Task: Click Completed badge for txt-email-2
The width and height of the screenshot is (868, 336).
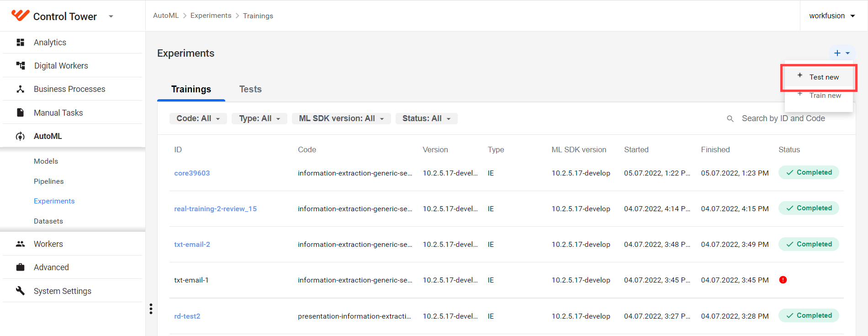Action: click(809, 244)
